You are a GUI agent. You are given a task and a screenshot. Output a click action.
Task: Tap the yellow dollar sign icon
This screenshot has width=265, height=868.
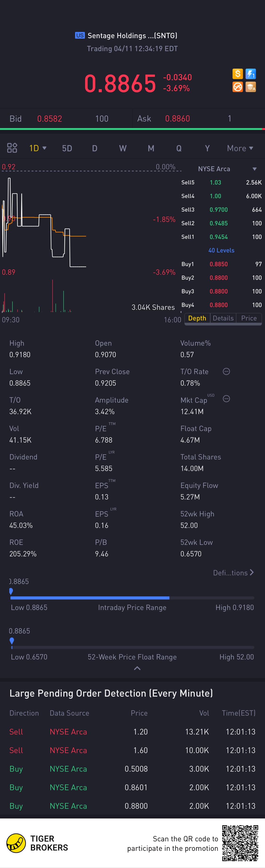237,74
